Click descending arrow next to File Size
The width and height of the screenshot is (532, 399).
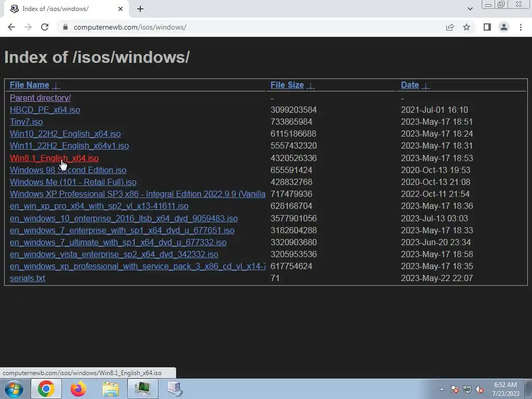[x=311, y=86]
